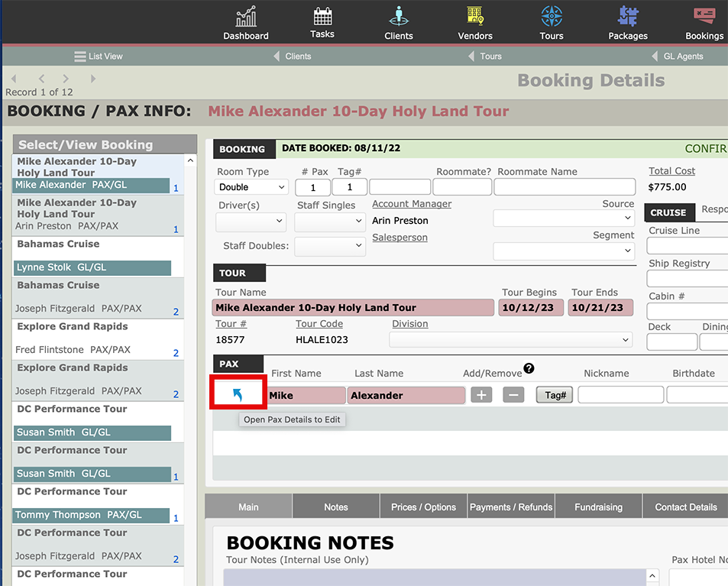Go to previous record chevron
Image resolution: width=728 pixels, height=586 pixels.
click(x=42, y=79)
